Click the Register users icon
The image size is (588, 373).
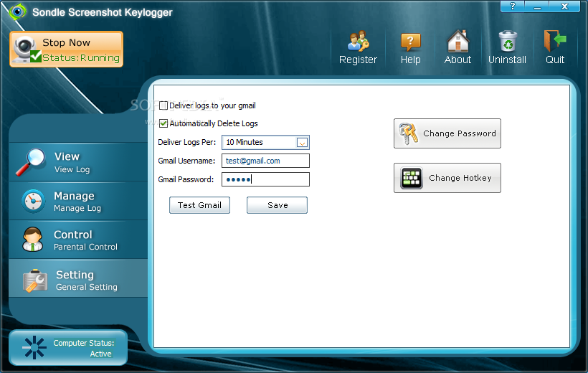point(358,41)
